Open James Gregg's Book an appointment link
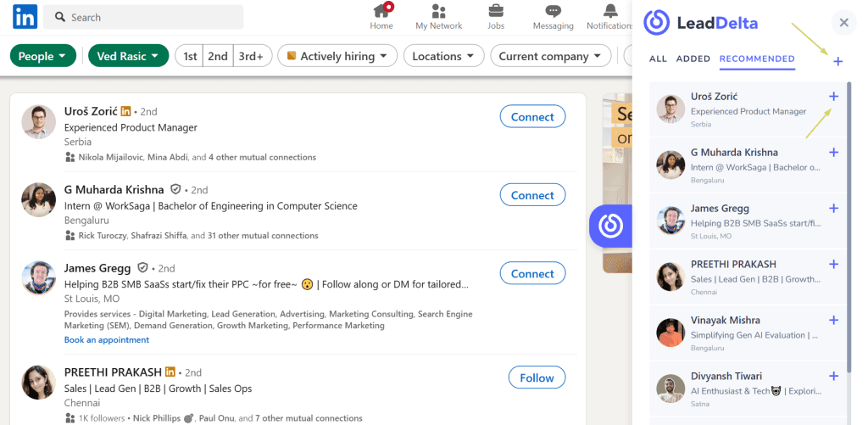Screen dimensions: 868x425 [107, 339]
